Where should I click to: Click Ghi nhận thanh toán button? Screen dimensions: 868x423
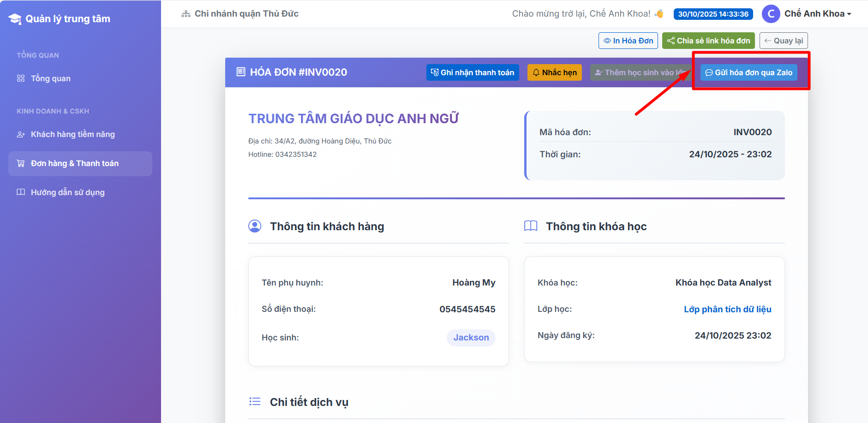coord(473,72)
